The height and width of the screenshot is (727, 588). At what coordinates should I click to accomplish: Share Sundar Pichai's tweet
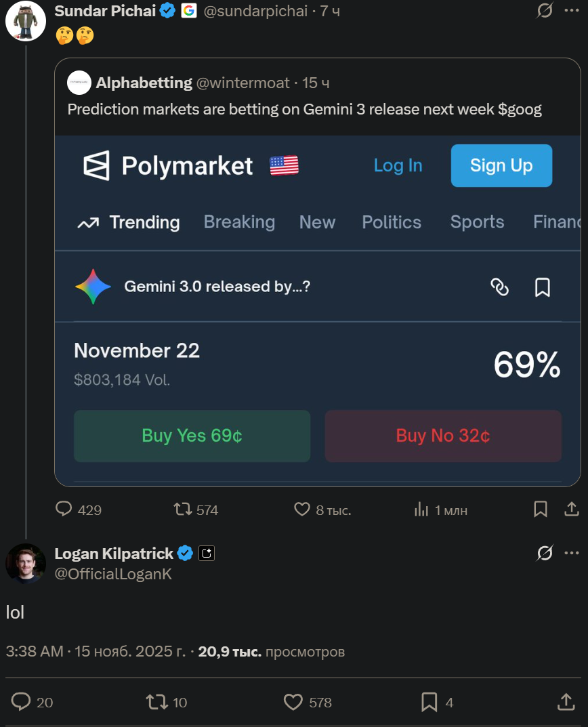tap(571, 509)
